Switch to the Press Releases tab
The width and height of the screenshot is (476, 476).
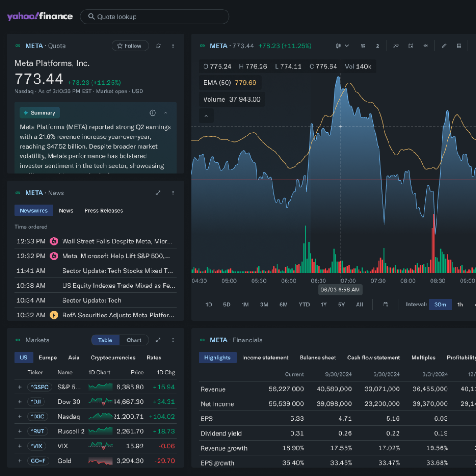coord(103,211)
